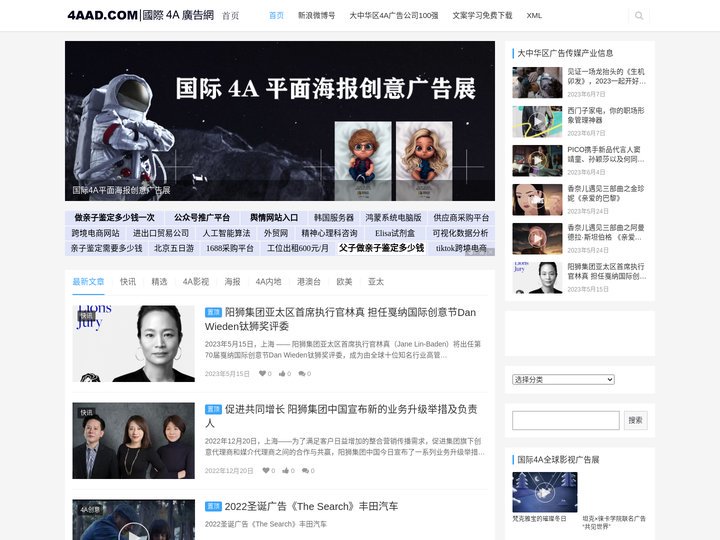Open 坦克×徕卡学院联名广告 video item
This screenshot has height=540, width=720.
point(614,522)
